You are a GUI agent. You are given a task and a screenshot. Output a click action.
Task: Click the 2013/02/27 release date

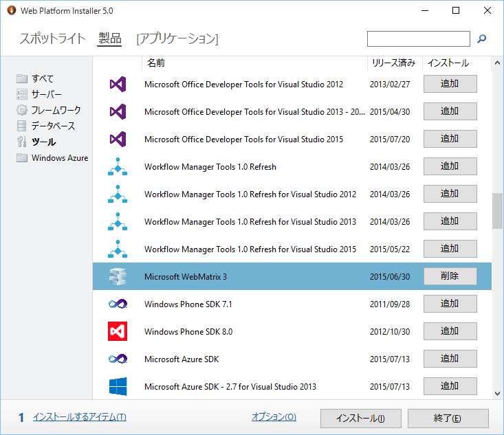(390, 84)
